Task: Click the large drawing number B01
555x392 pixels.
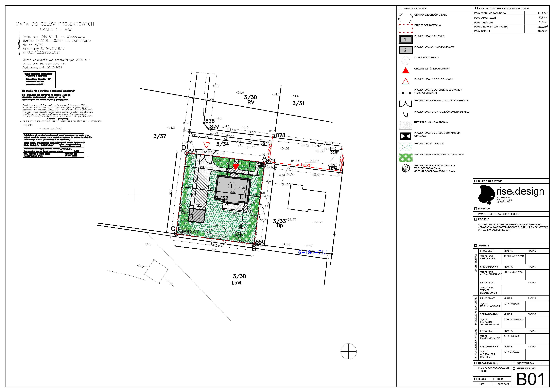Action: pyautogui.click(x=530, y=379)
